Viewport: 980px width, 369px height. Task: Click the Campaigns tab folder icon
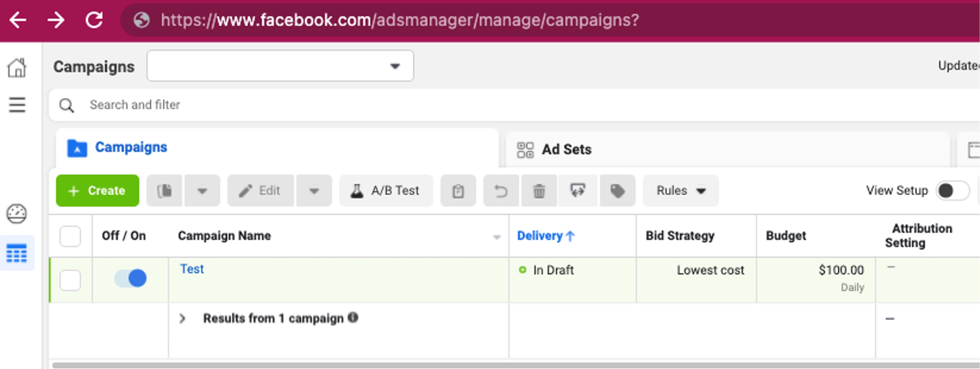point(77,148)
